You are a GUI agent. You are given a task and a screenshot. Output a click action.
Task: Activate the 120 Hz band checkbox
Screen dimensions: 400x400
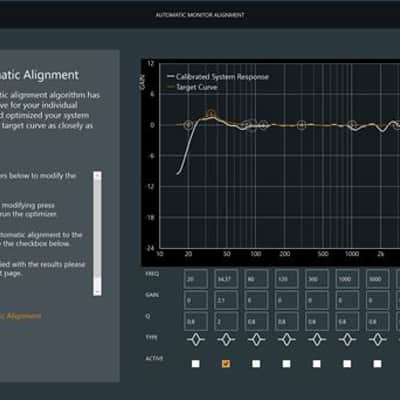(286, 363)
